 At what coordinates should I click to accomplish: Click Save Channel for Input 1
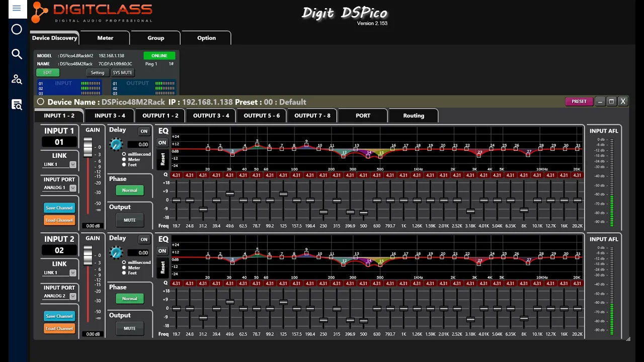[59, 208]
